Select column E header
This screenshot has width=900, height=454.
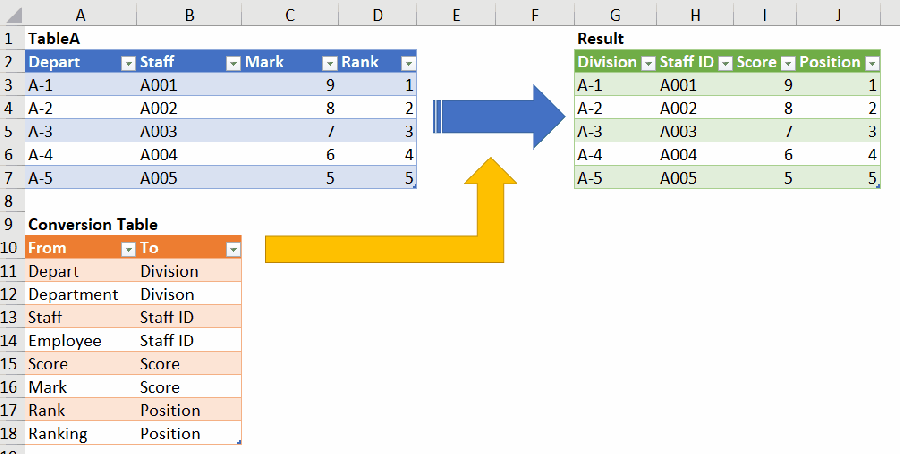456,14
